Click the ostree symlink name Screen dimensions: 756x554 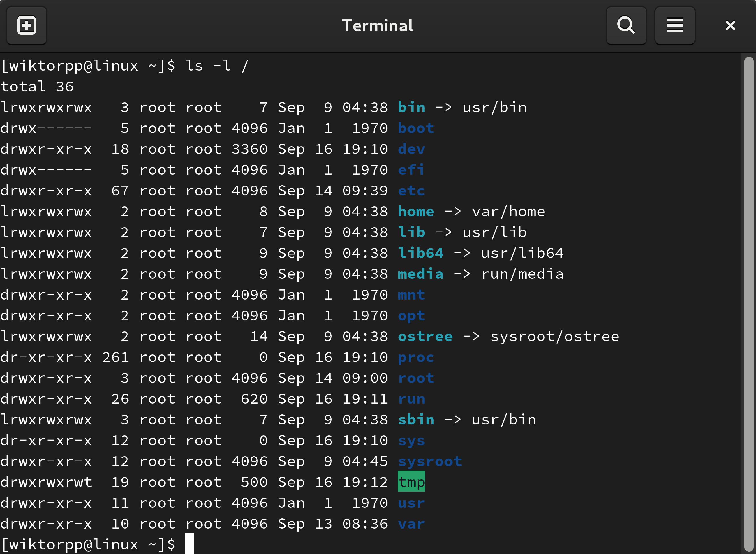pyautogui.click(x=425, y=336)
